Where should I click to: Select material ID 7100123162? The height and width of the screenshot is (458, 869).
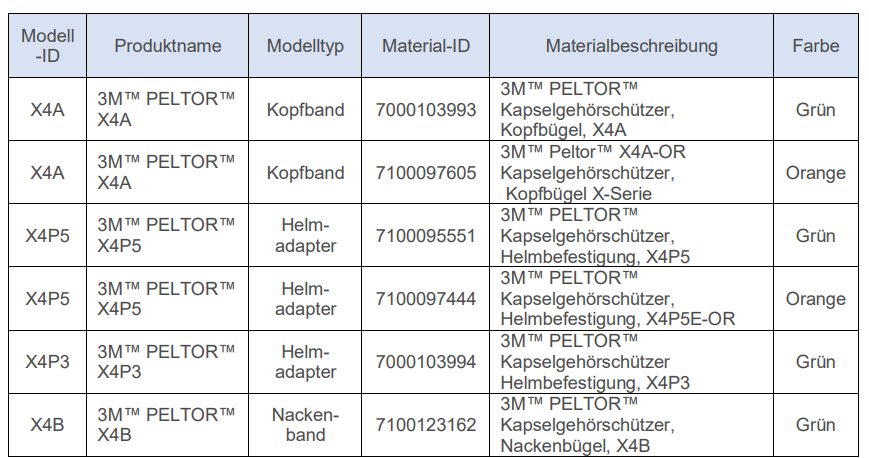(x=426, y=425)
